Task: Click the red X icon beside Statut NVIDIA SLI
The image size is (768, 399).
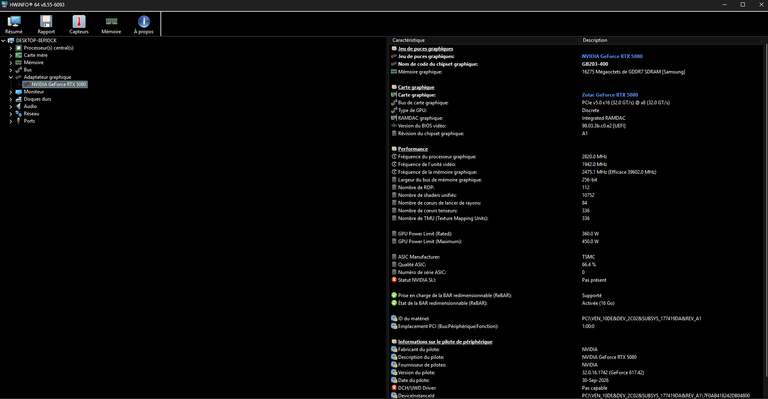Action: (394, 280)
